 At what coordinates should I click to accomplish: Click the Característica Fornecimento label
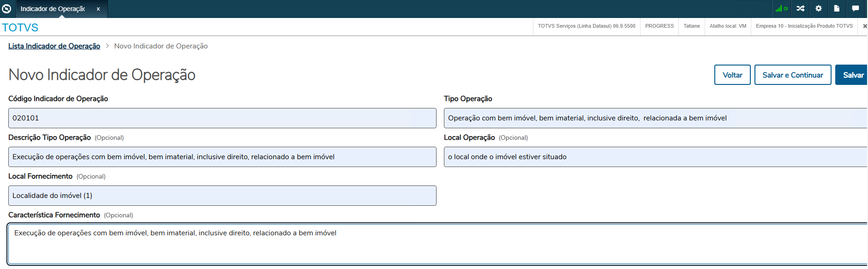(54, 215)
